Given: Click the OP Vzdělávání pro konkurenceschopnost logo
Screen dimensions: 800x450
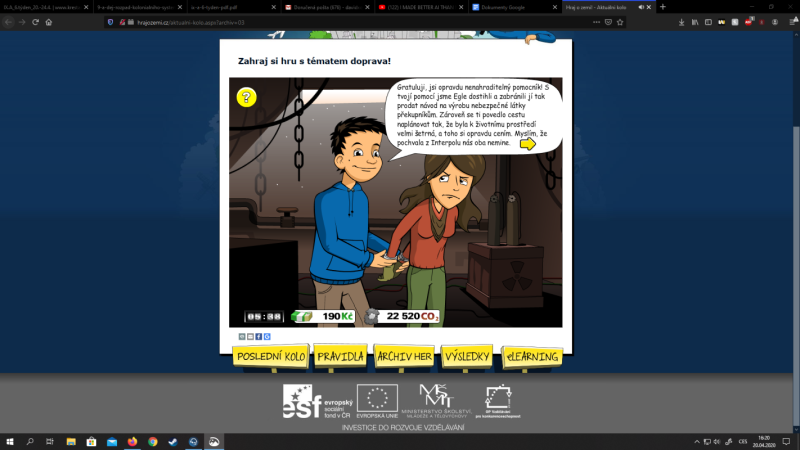Looking at the screenshot, I should tap(498, 402).
